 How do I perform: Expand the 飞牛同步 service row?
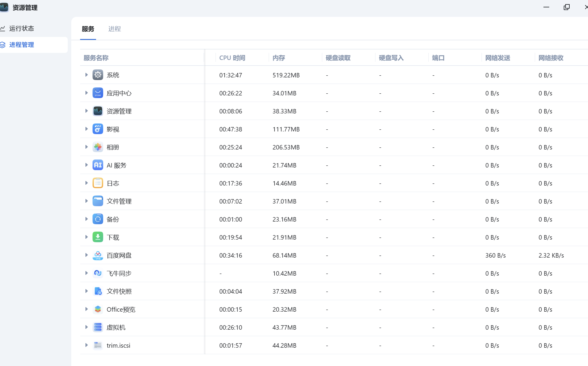tap(86, 273)
